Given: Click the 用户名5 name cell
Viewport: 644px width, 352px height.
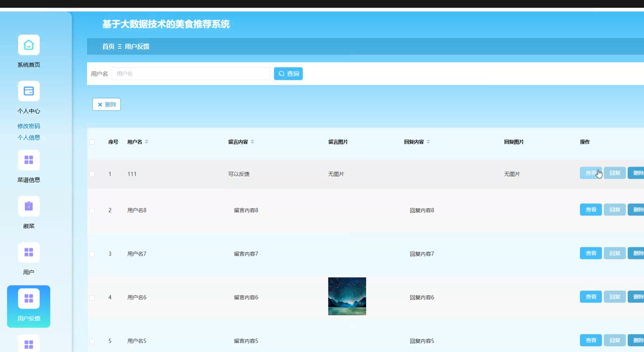Looking at the screenshot, I should point(137,341).
